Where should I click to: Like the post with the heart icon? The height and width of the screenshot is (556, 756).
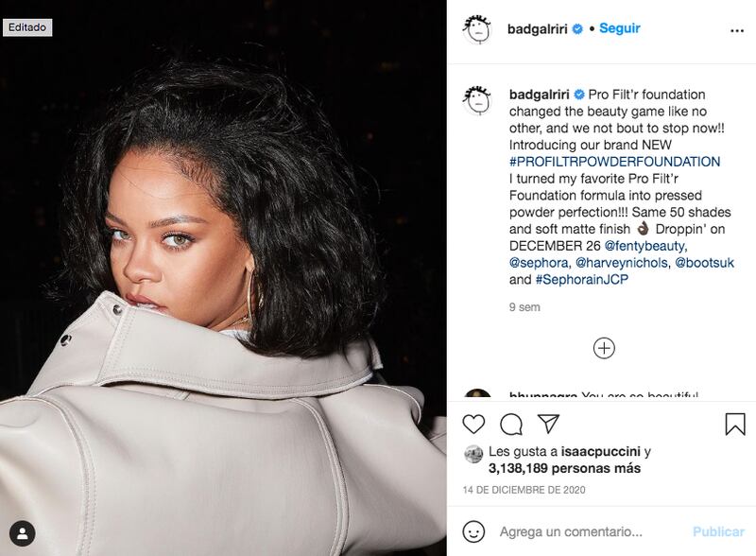click(x=473, y=424)
